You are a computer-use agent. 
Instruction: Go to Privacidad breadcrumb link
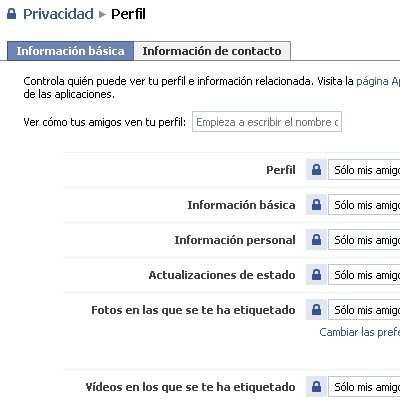click(58, 14)
